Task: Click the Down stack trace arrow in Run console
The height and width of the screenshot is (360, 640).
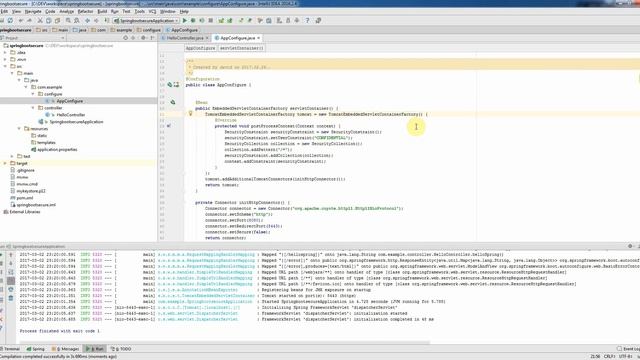Action: click(x=11, y=263)
